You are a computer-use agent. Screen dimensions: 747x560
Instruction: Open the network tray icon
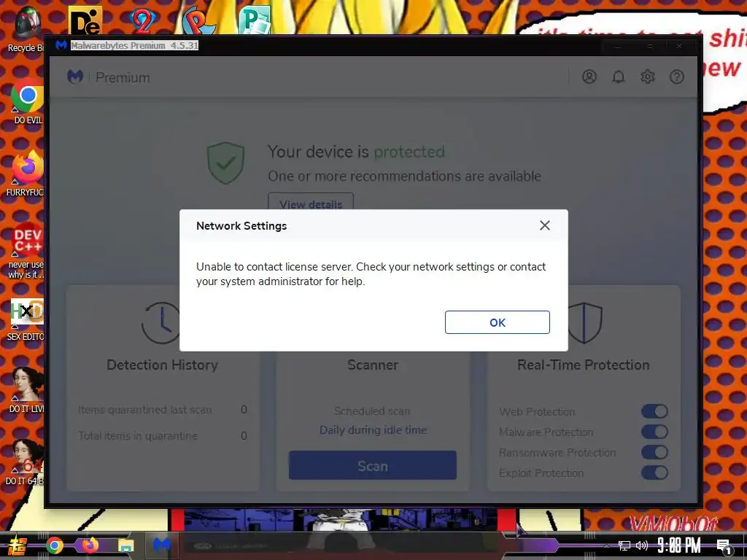(x=624, y=545)
